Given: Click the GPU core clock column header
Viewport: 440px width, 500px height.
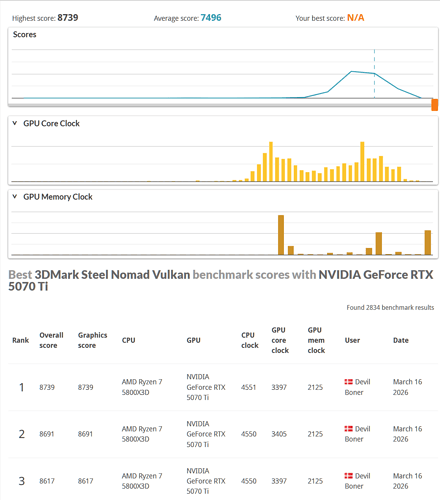Looking at the screenshot, I should [280, 340].
